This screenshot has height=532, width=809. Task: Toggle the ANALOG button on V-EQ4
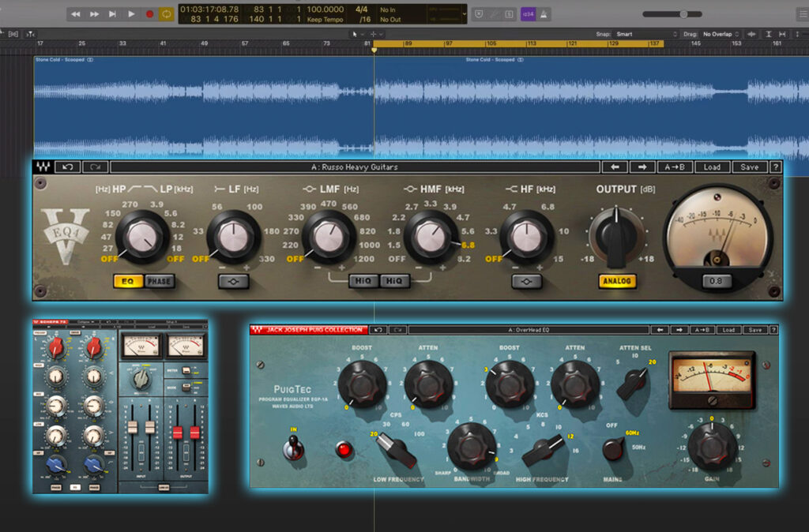pos(617,281)
